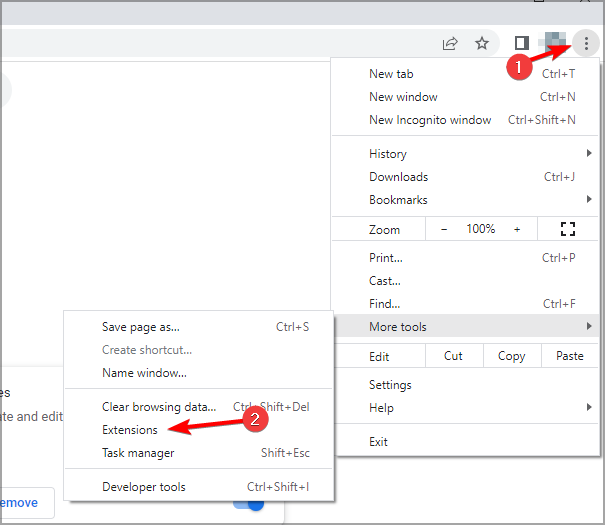Image resolution: width=605 pixels, height=525 pixels.
Task: Increase zoom with the plus button
Action: tap(517, 229)
